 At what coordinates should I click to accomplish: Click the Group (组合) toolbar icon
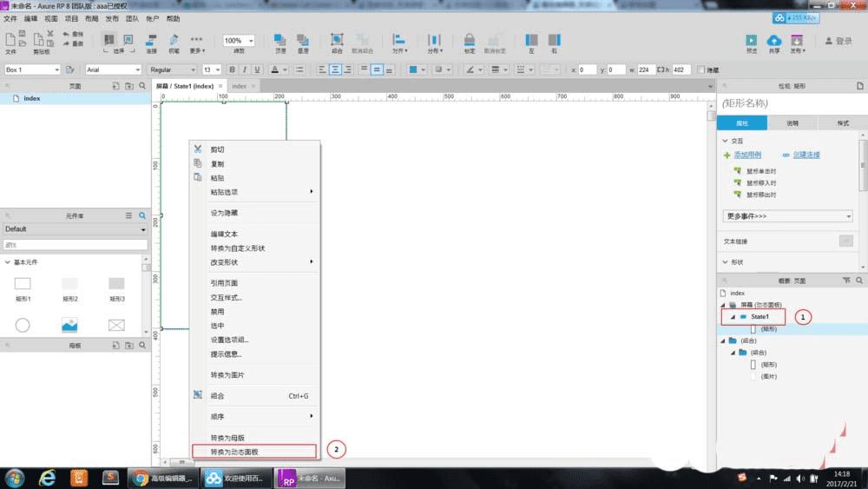tap(337, 39)
